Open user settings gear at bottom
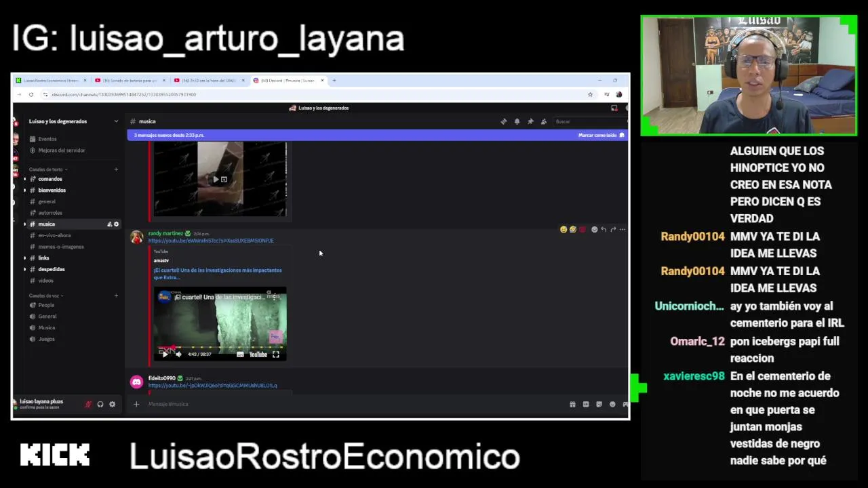 click(113, 405)
